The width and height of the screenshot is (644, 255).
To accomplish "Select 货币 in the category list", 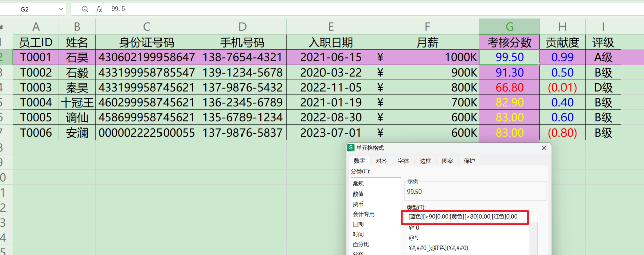I will [375, 204].
